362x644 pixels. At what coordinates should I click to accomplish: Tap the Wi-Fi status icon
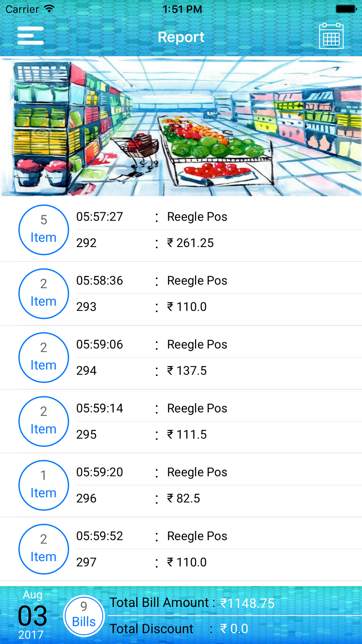(x=49, y=9)
